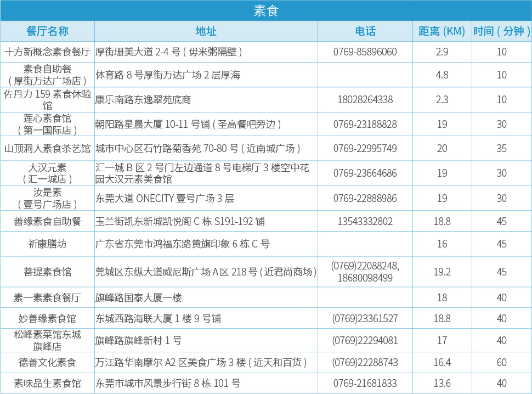Click phone number (0769)22288743

[x=365, y=362]
